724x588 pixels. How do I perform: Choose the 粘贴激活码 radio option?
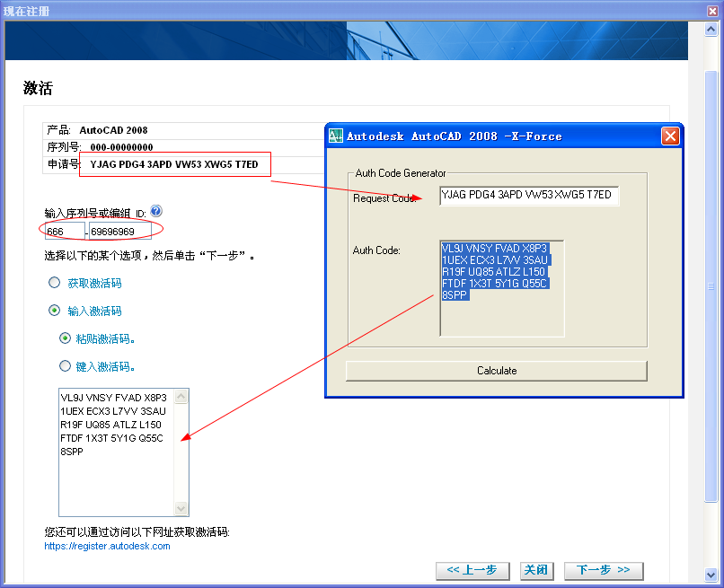[x=65, y=338]
